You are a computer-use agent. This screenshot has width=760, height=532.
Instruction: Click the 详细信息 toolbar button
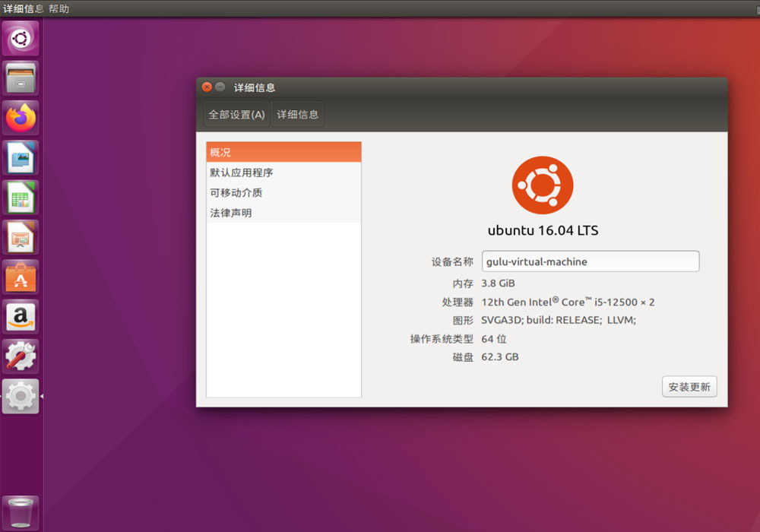(297, 114)
